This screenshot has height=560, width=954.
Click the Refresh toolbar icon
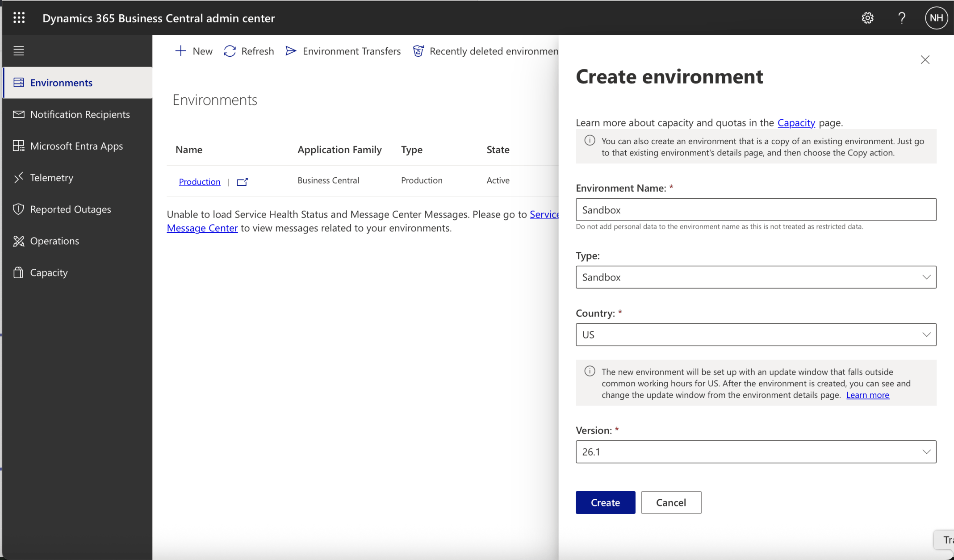pyautogui.click(x=230, y=51)
